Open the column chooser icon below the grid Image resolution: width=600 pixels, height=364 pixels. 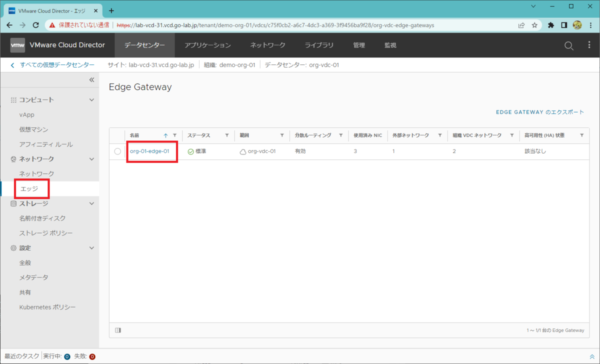118,330
